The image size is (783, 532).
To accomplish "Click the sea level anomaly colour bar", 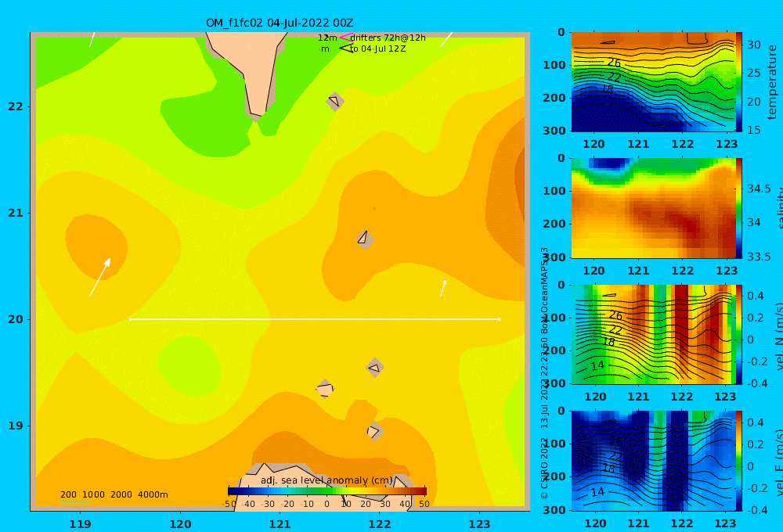I will 327,491.
